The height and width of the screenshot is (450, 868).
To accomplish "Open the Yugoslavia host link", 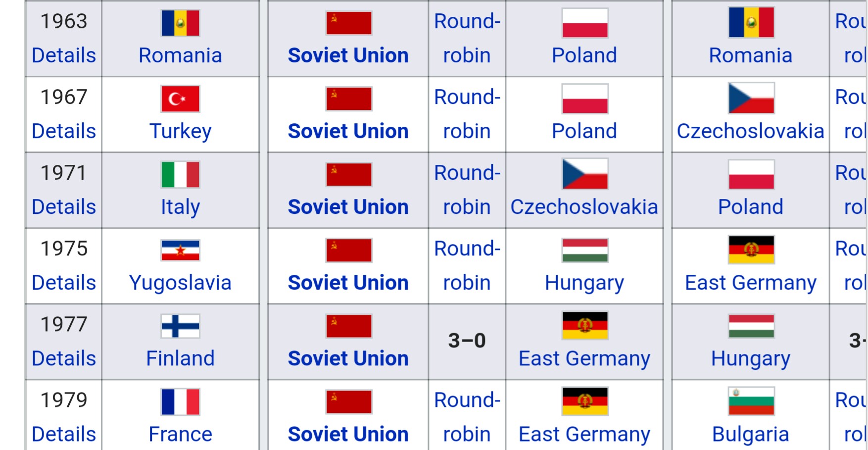I will (x=180, y=283).
